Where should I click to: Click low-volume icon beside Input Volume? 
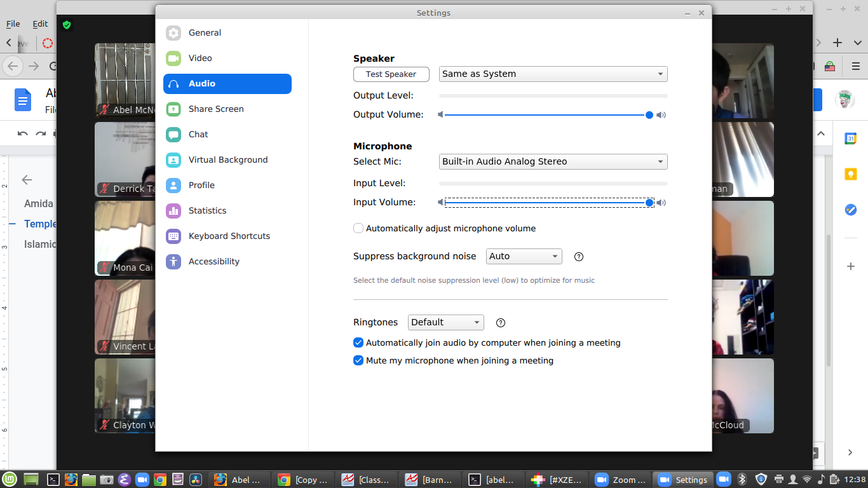[440, 203]
